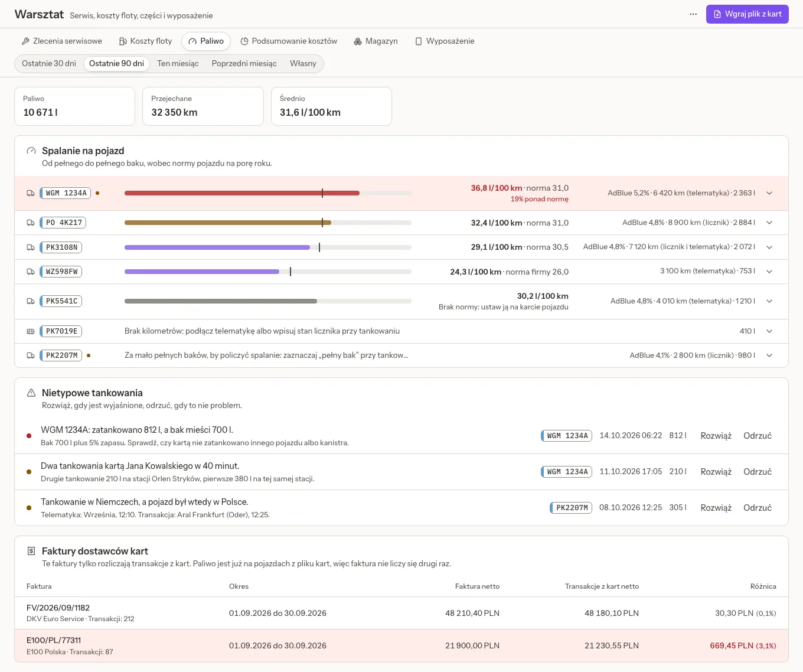The width and height of the screenshot is (803, 672).
Task: Click the truck icon beside WGM 1234A consumption row
Action: pos(31,193)
